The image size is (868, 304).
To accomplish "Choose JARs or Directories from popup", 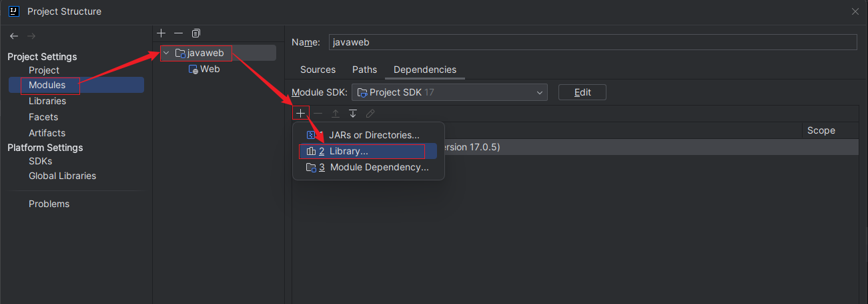I will 374,135.
